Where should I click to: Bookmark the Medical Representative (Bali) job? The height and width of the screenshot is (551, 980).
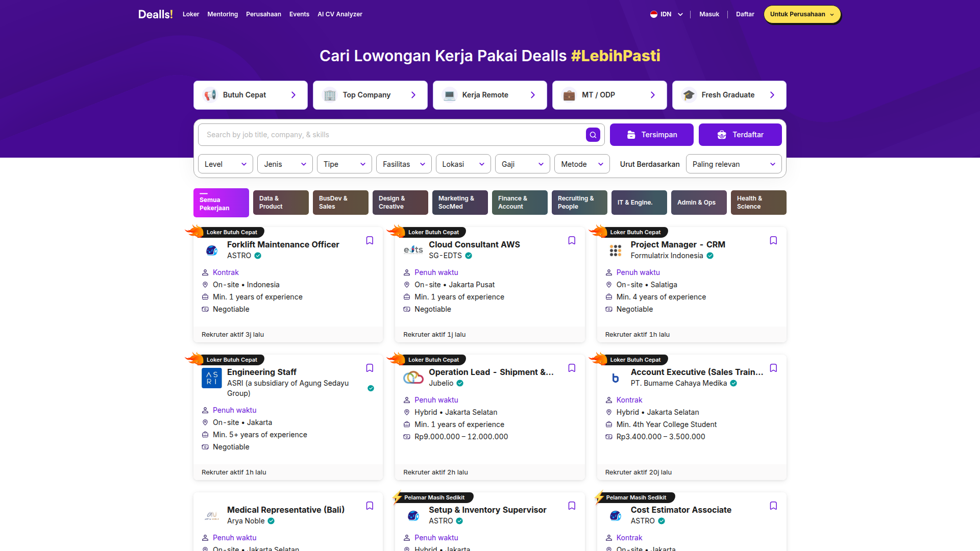click(x=370, y=506)
